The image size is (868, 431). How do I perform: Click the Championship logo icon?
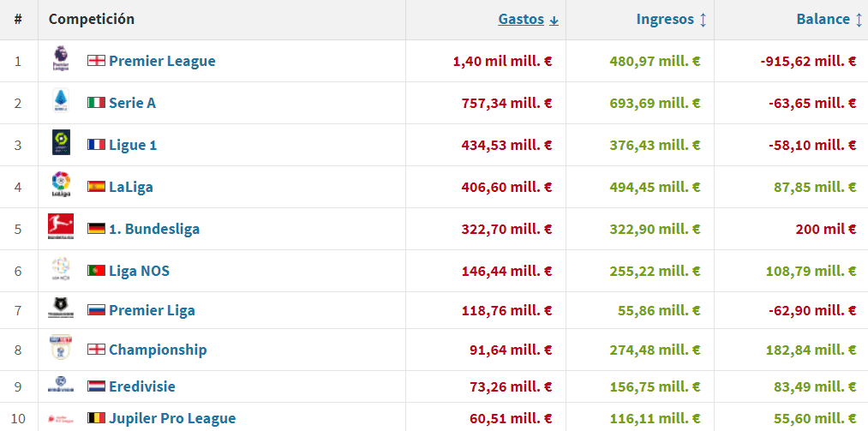[x=61, y=349]
